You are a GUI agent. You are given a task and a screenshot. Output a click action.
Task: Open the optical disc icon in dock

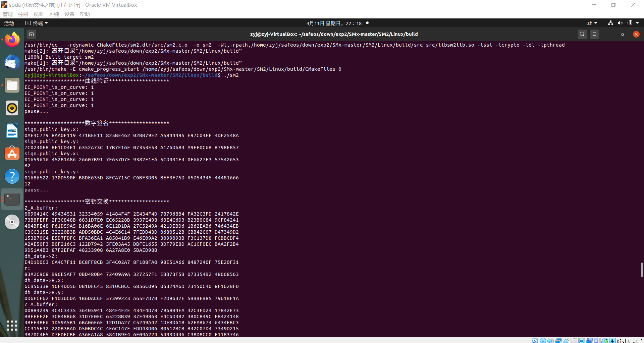[12, 222]
